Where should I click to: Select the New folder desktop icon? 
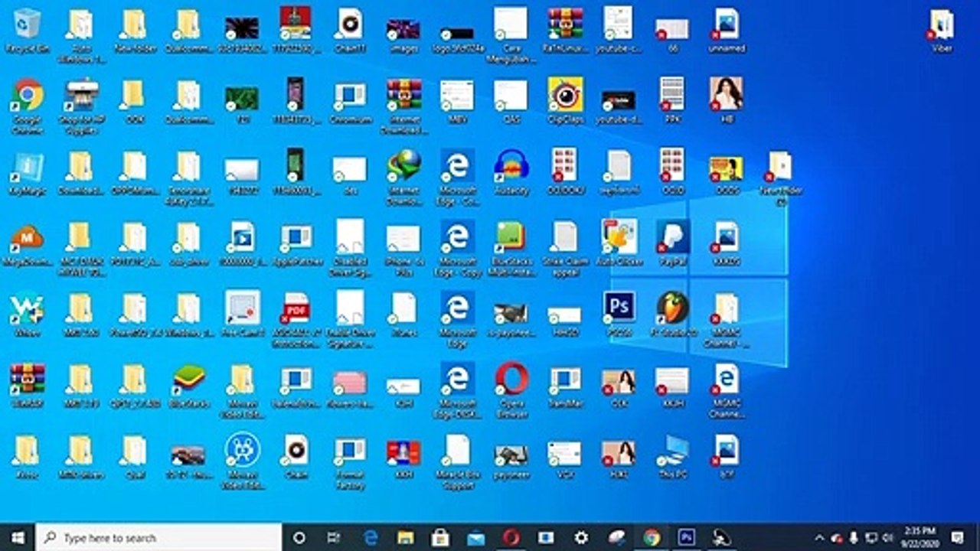click(x=135, y=31)
